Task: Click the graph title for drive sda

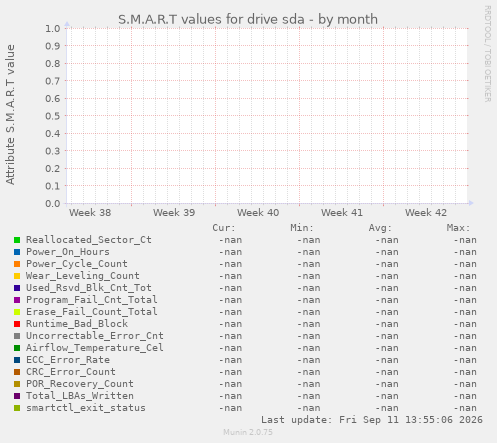Action: pos(248,19)
